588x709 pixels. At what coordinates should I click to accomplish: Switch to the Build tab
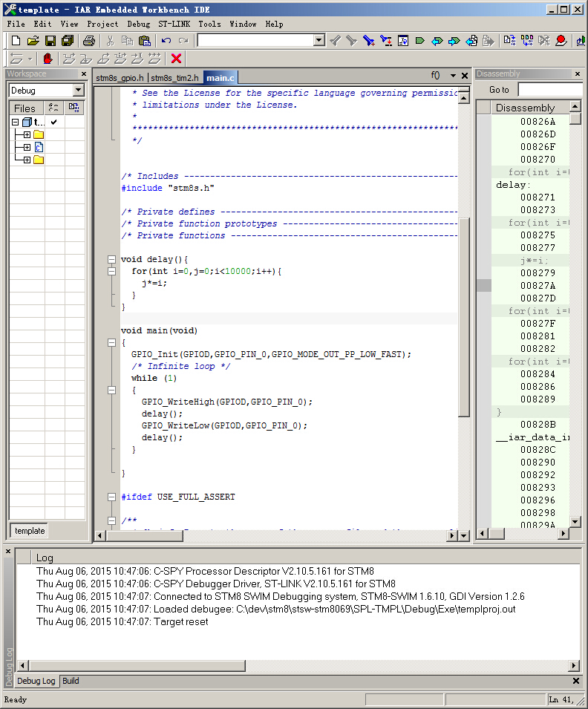coord(71,681)
